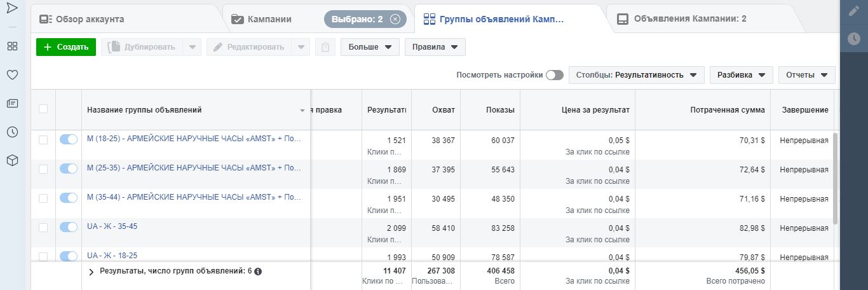Open the name column header sort arrow
Viewport: 868px width, 290px height.
click(x=302, y=111)
